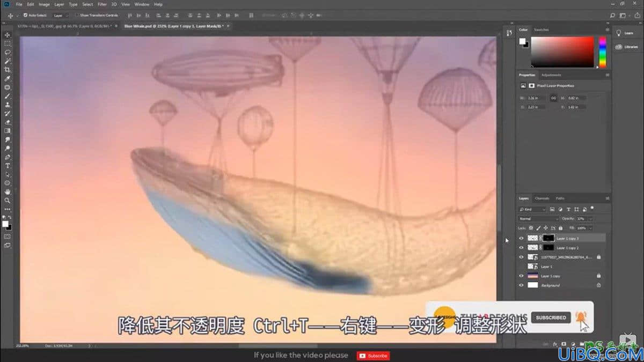Image resolution: width=644 pixels, height=362 pixels.
Task: Open the Learn panel
Action: click(625, 33)
